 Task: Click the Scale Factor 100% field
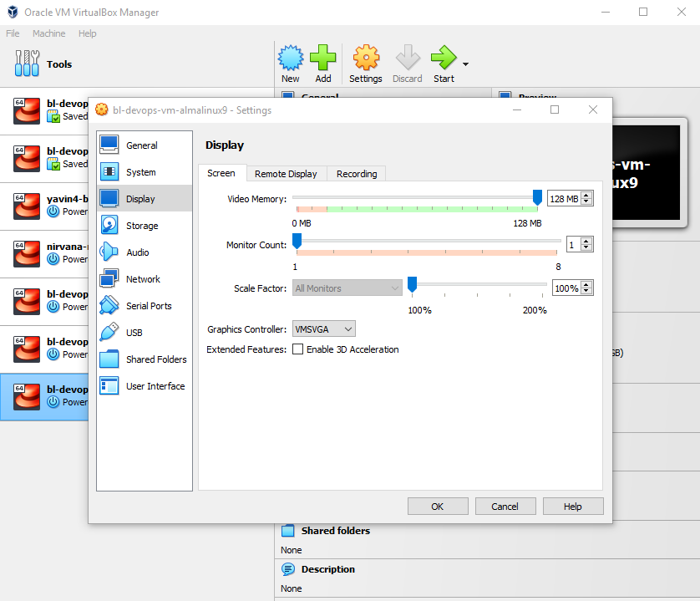(x=566, y=288)
